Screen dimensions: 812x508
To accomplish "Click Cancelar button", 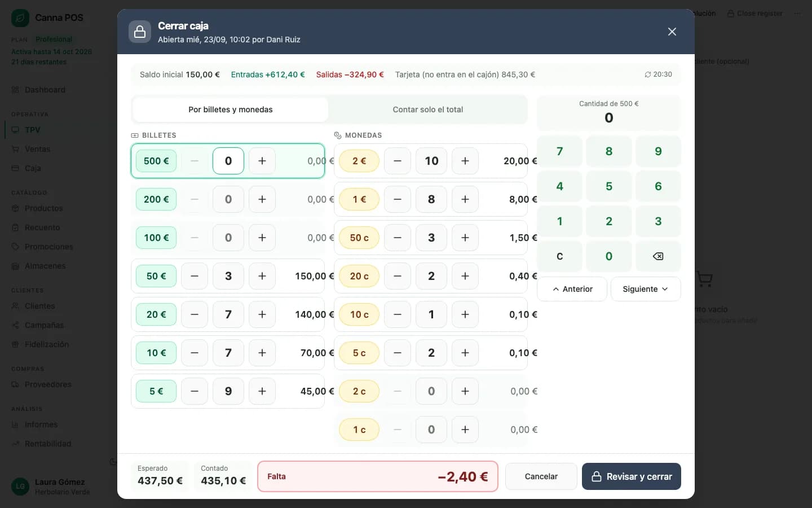I will pyautogui.click(x=541, y=476).
